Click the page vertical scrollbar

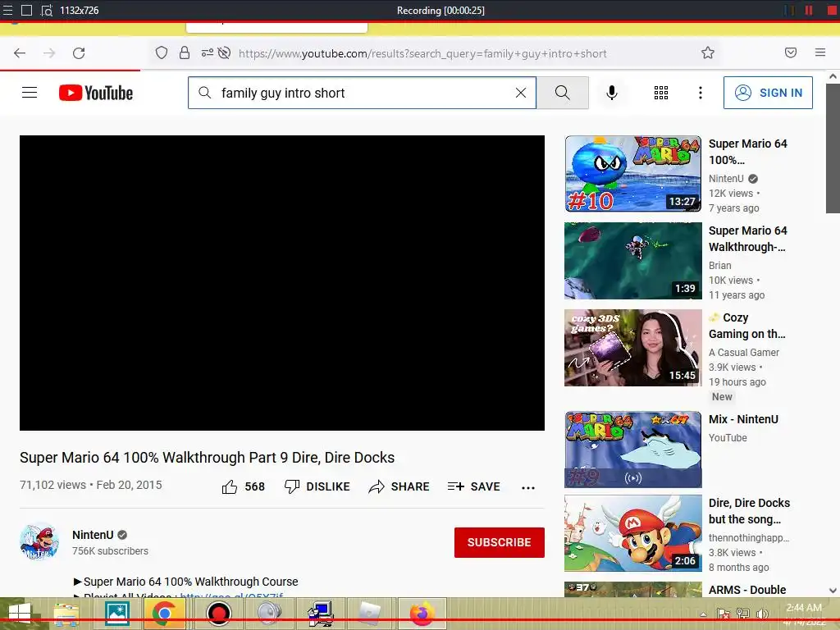click(833, 149)
